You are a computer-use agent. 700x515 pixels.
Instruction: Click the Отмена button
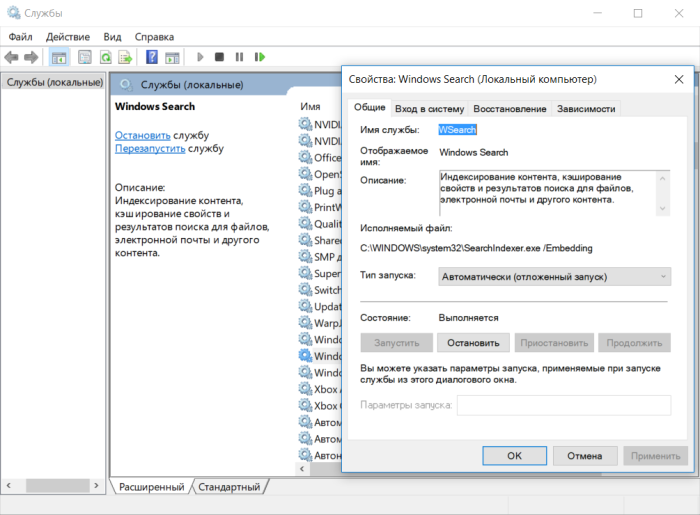click(x=585, y=456)
